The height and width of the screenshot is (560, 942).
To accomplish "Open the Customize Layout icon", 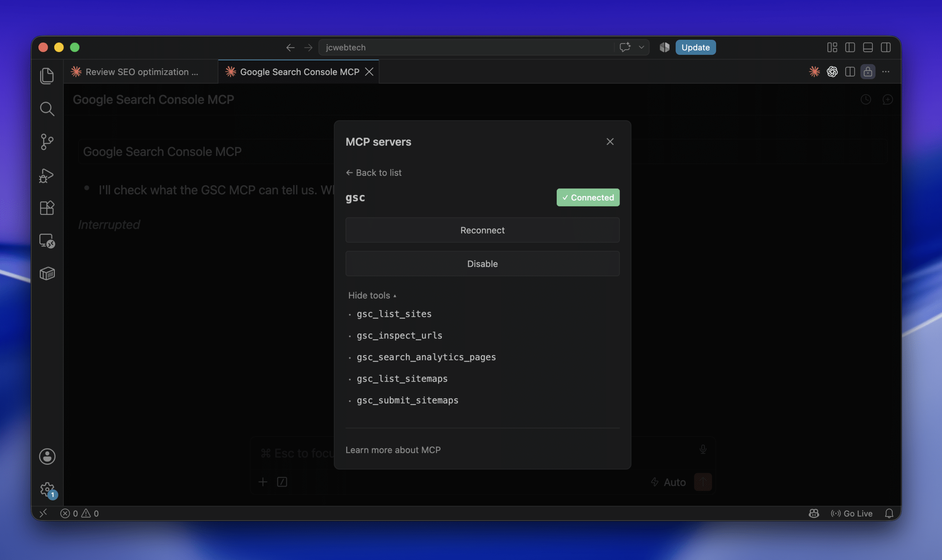I will point(832,47).
